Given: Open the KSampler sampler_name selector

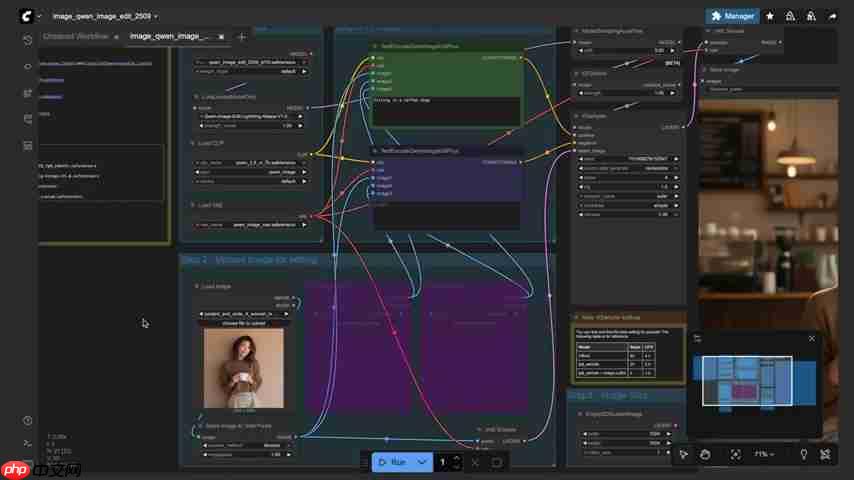Looking at the screenshot, I should pyautogui.click(x=629, y=196).
